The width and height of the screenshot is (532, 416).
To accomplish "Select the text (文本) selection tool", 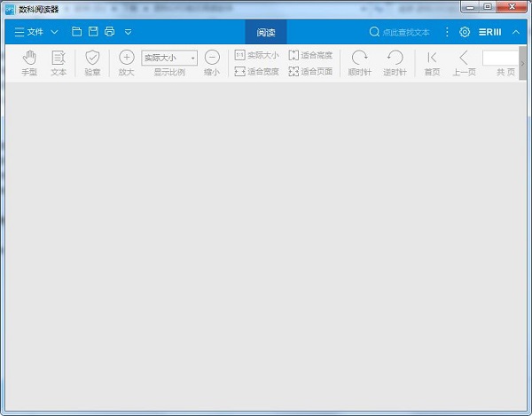I will (59, 62).
